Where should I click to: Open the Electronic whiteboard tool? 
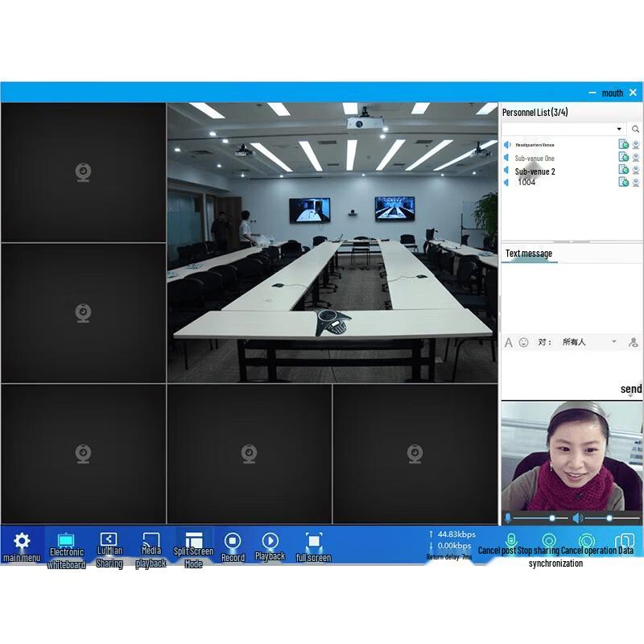66,540
